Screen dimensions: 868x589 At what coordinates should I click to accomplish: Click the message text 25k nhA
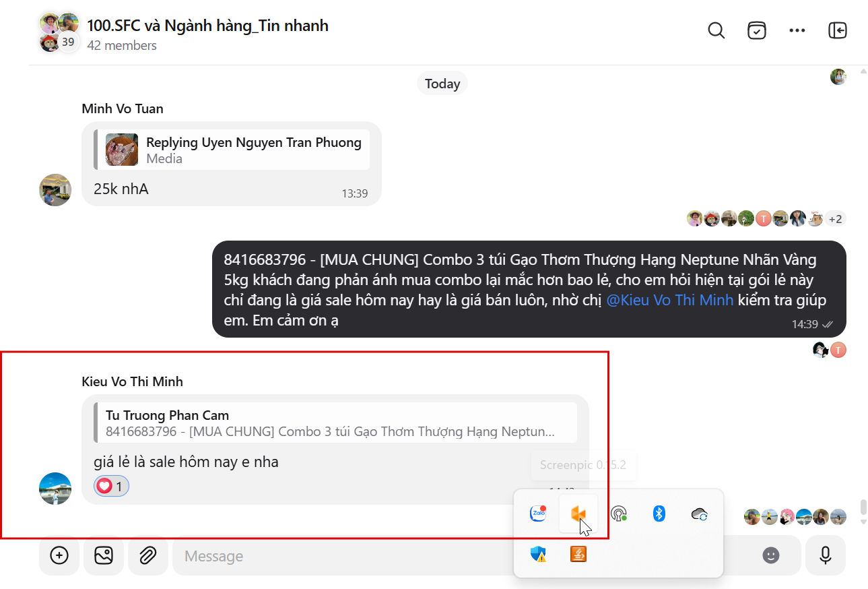pyautogui.click(x=121, y=189)
